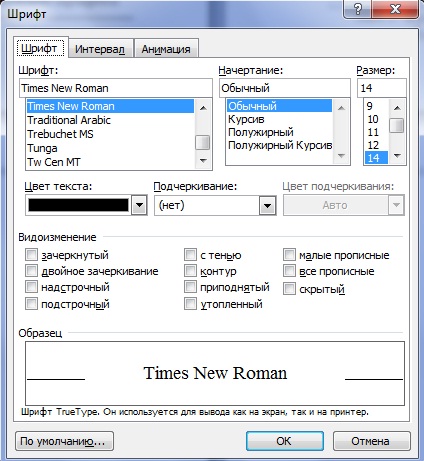Viewport: 424px width, 461px height.
Task: Choose Trebuchet MS from font list
Action: [x=110, y=134]
